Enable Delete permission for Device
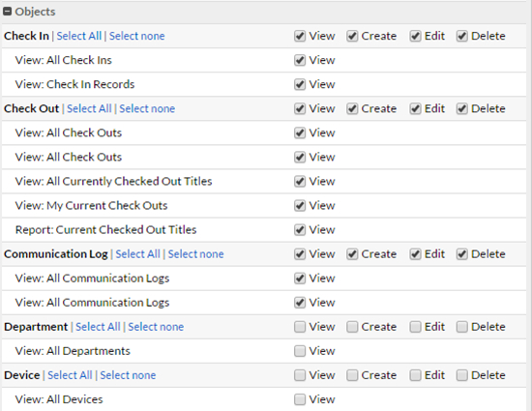 click(462, 375)
